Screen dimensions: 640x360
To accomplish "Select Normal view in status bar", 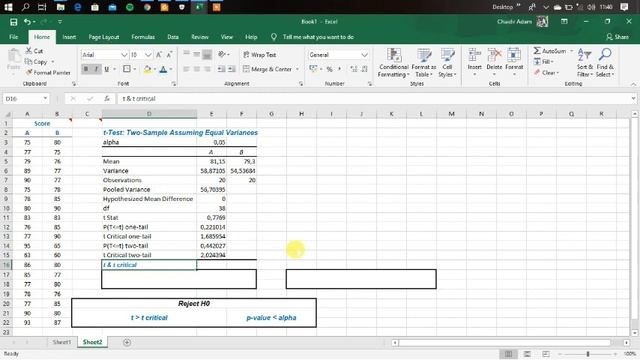I will [x=508, y=354].
